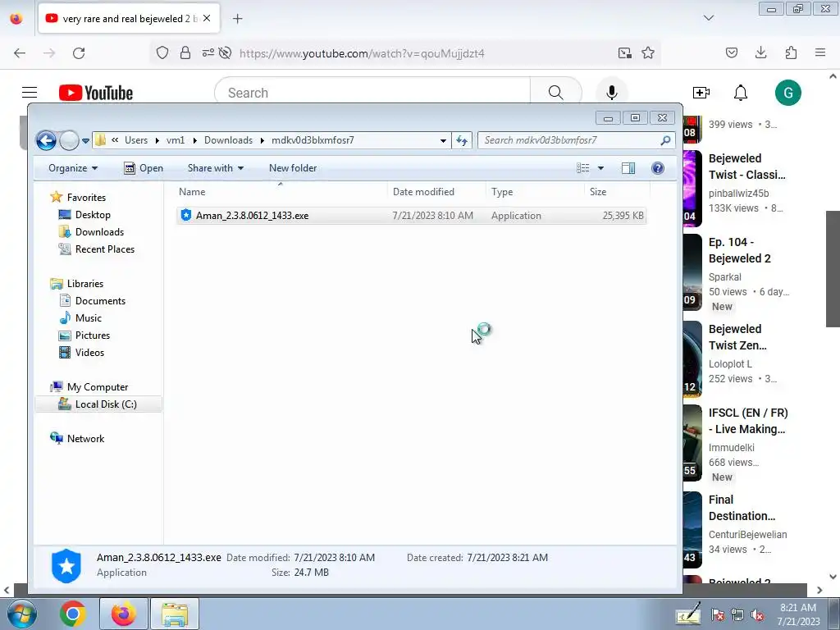Search YouTube with your voice
This screenshot has width=840, height=630.
tap(612, 93)
